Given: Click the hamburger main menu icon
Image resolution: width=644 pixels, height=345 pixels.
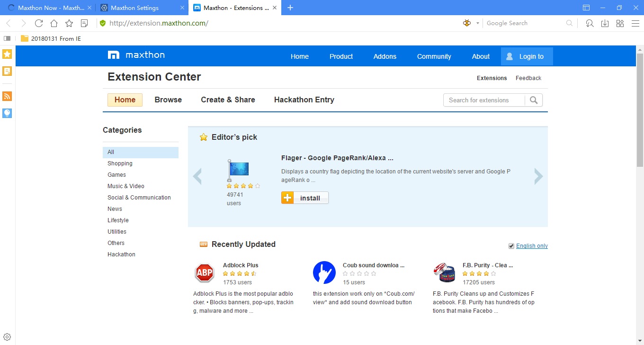Looking at the screenshot, I should (x=635, y=23).
